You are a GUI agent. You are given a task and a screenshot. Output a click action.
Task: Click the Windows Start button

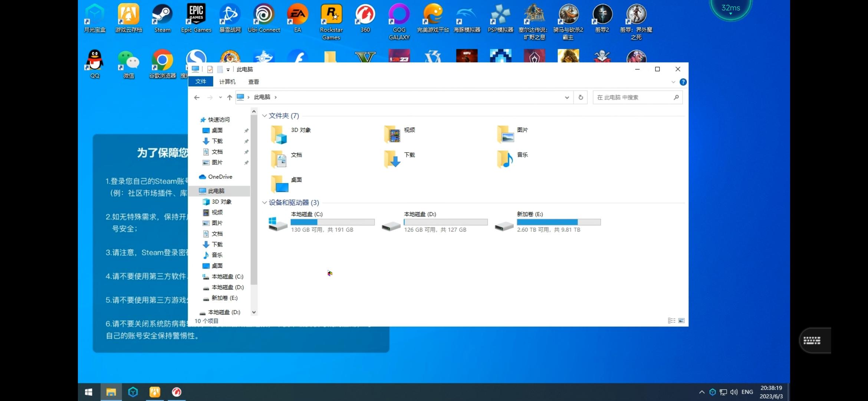pyautogui.click(x=89, y=392)
